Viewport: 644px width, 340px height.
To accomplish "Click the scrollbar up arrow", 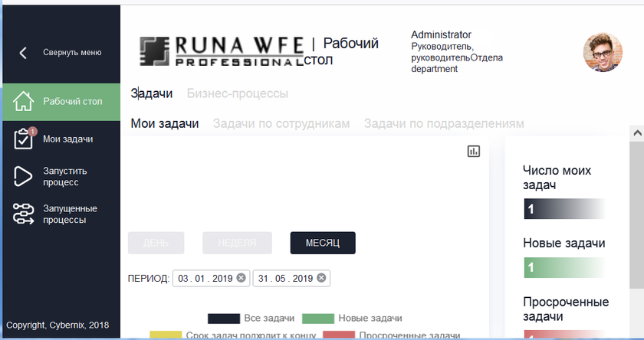I will pos(636,133).
